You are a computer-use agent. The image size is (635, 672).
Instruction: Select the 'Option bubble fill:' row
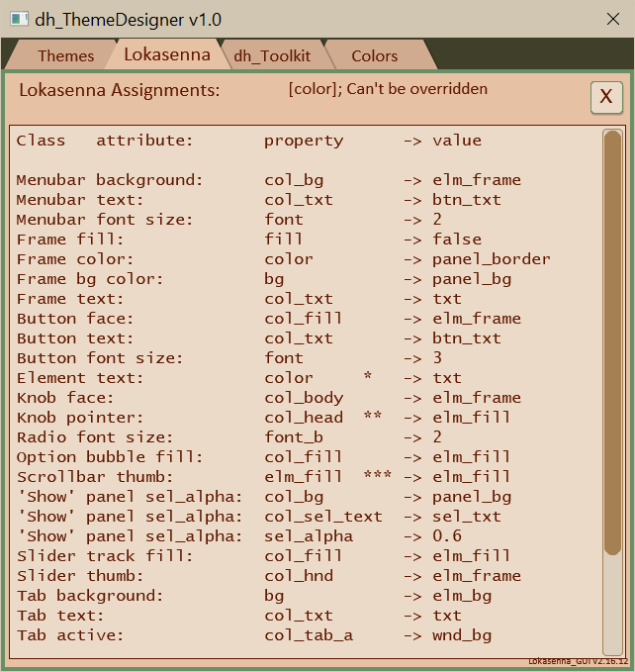(x=263, y=457)
